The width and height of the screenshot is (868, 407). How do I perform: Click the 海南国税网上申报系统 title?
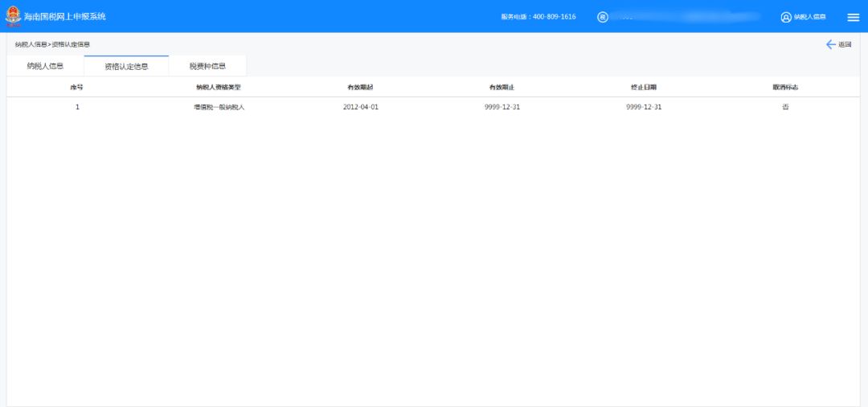pyautogui.click(x=65, y=17)
